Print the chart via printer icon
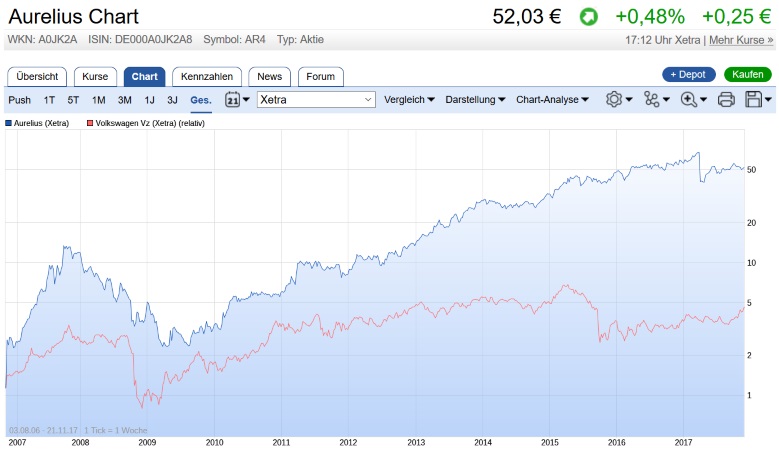Viewport: 779px width, 452px height. (x=727, y=100)
